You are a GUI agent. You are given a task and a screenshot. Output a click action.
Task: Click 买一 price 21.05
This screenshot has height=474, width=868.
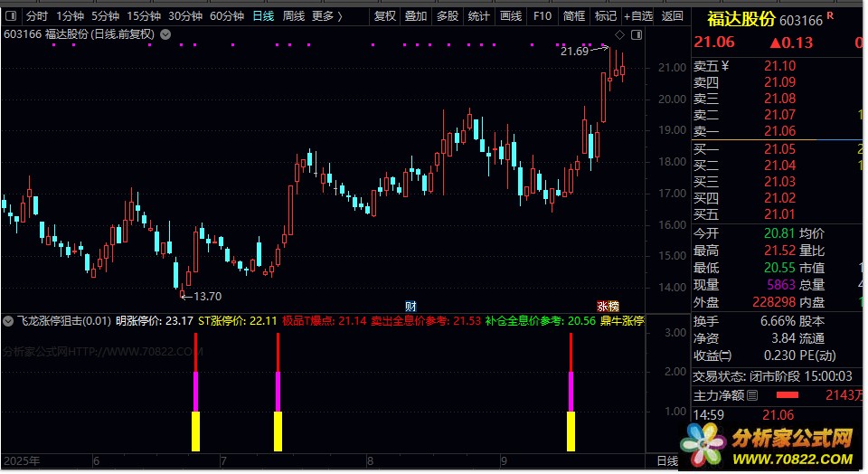(779, 149)
